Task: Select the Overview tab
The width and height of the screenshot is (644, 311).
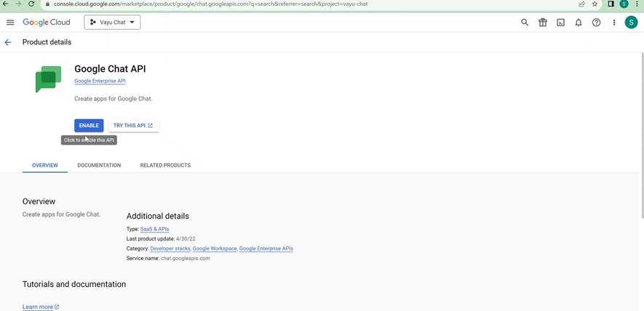Action: click(x=45, y=166)
